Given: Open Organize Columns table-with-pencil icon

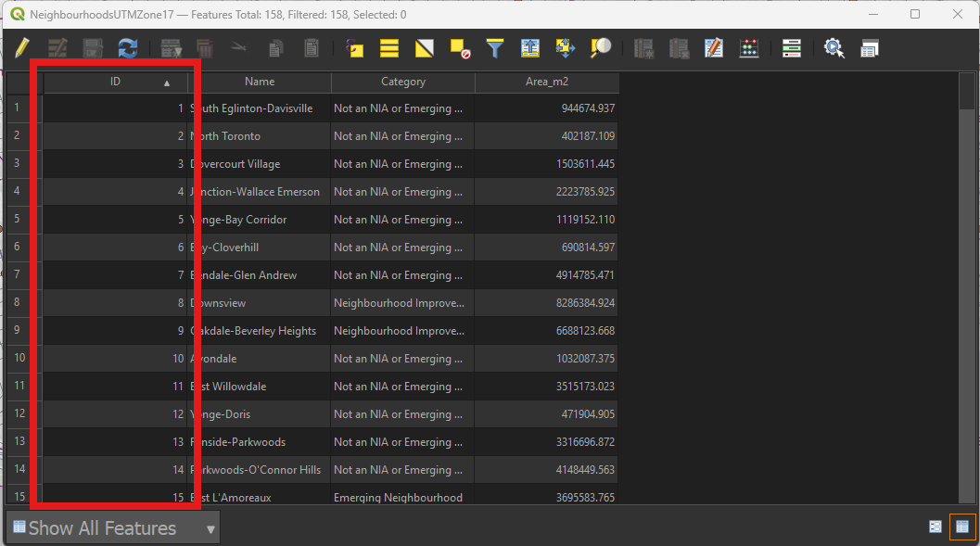Looking at the screenshot, I should 714,48.
